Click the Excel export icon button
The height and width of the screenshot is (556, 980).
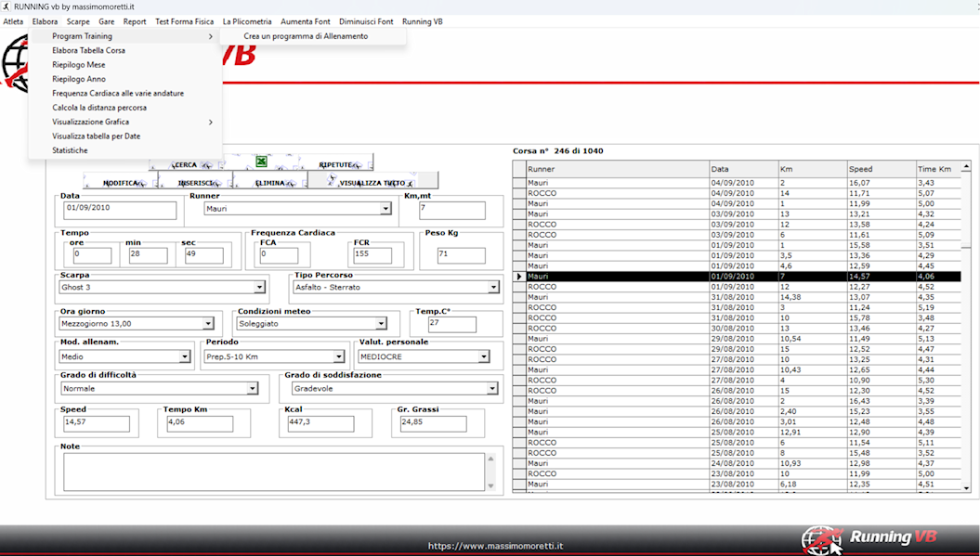tap(261, 162)
